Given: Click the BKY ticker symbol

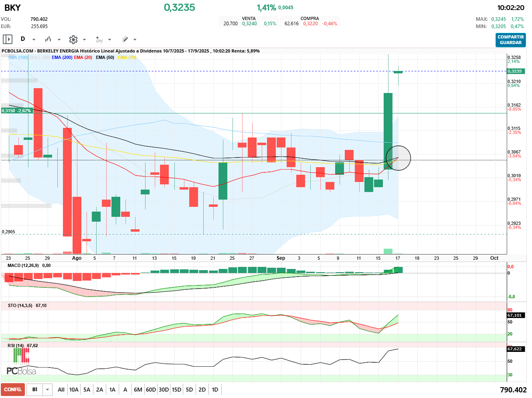Looking at the screenshot, I should (x=12, y=8).
